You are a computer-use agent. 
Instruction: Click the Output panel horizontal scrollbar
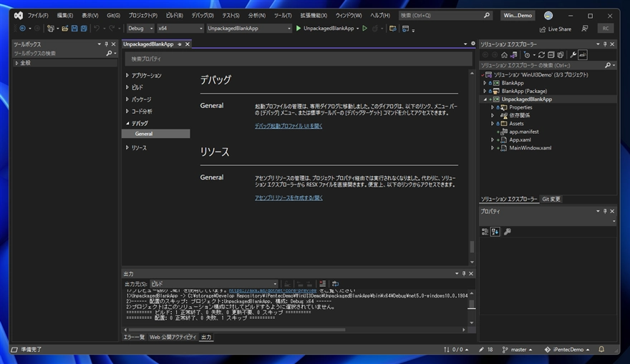pos(237,330)
